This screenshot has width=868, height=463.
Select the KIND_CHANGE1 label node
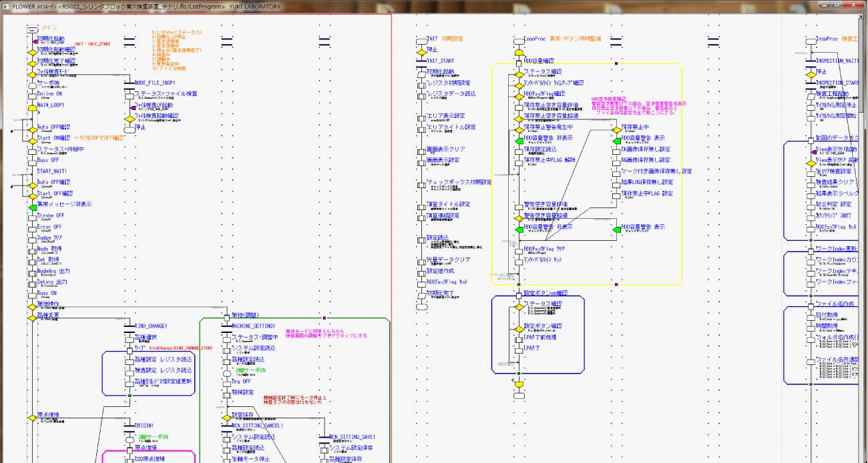pyautogui.click(x=130, y=326)
